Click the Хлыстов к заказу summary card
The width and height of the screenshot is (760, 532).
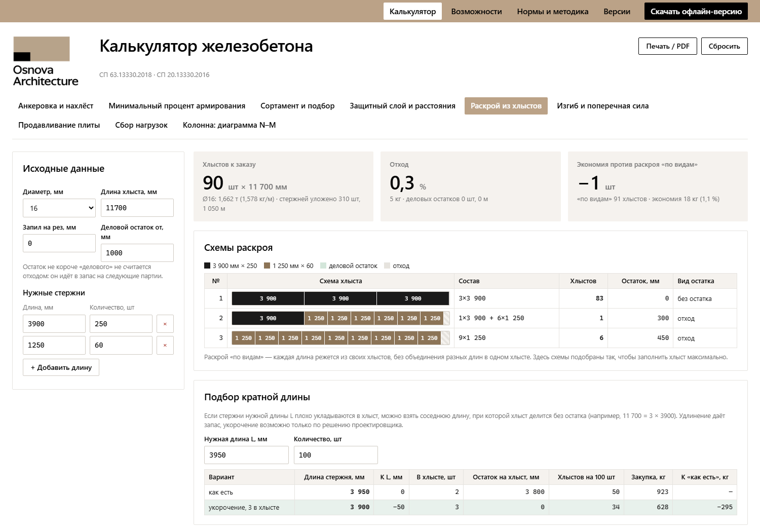coord(283,186)
